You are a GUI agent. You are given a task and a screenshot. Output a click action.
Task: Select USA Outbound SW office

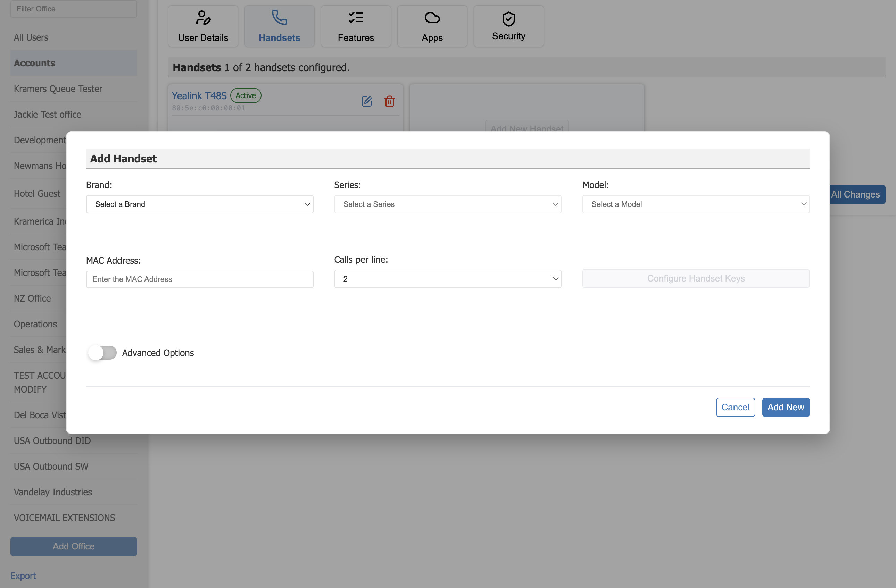[74, 466]
